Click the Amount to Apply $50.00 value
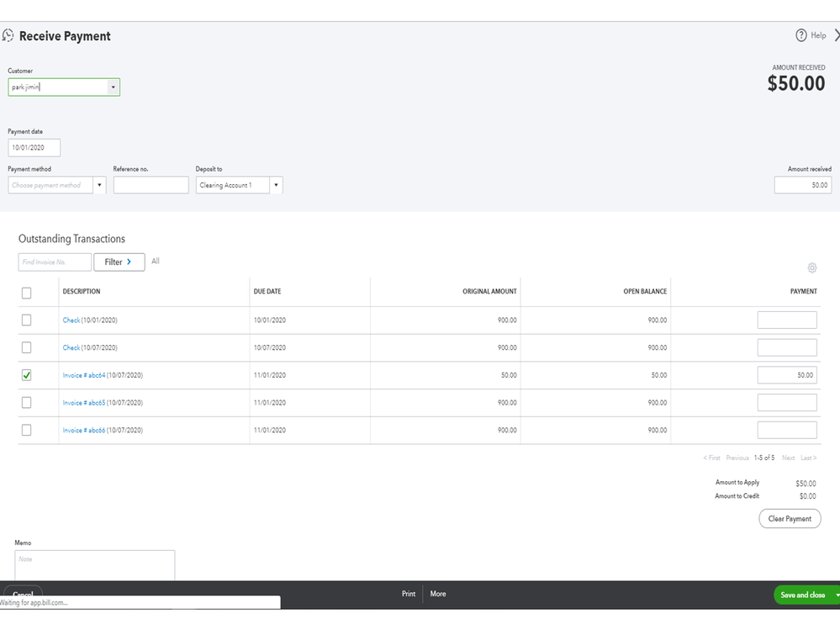This screenshot has height=630, width=840. point(806,483)
